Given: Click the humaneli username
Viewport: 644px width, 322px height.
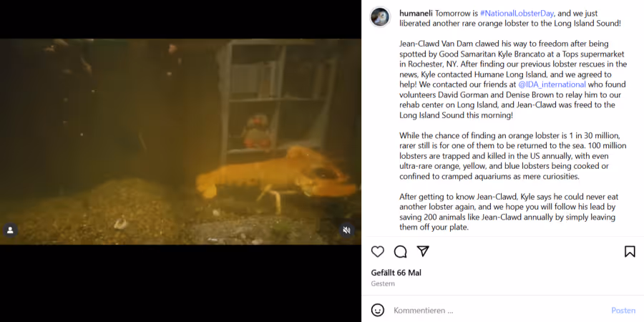Looking at the screenshot, I should point(416,13).
